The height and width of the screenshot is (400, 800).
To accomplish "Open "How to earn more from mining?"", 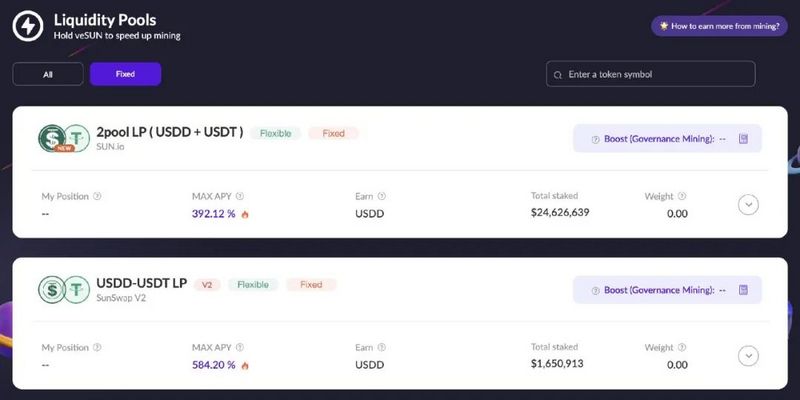I will coord(720,26).
